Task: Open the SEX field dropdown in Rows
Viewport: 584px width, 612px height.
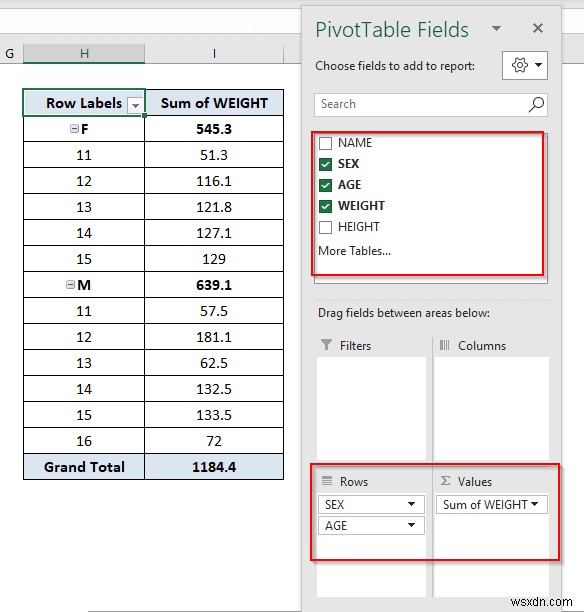Action: pos(411,504)
